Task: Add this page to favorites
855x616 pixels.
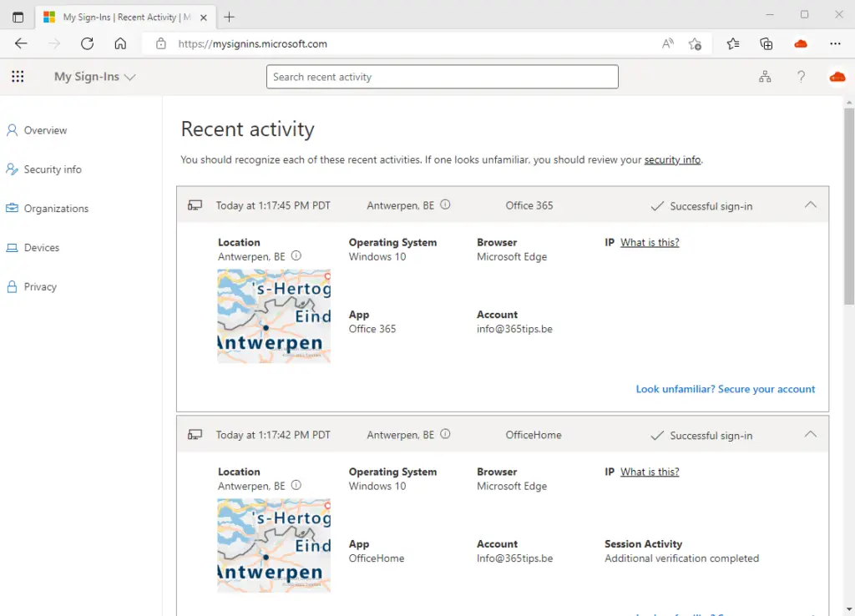Action: click(x=696, y=43)
